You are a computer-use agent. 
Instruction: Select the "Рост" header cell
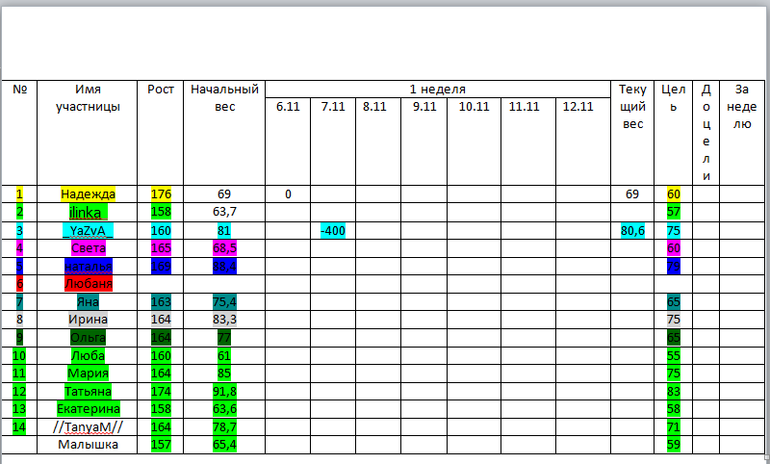(x=161, y=89)
